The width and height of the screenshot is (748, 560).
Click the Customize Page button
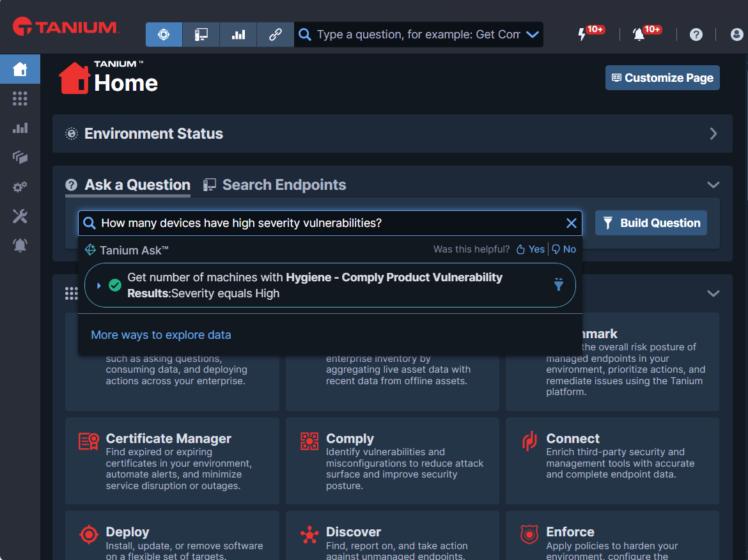[x=662, y=78]
